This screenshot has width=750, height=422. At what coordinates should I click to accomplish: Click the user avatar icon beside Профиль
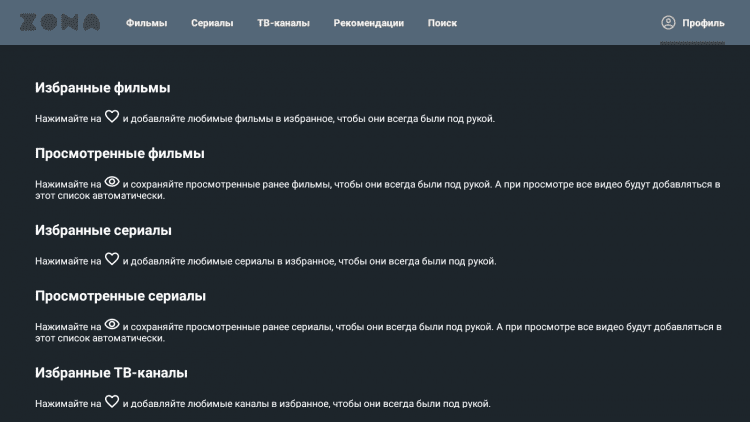(x=669, y=22)
